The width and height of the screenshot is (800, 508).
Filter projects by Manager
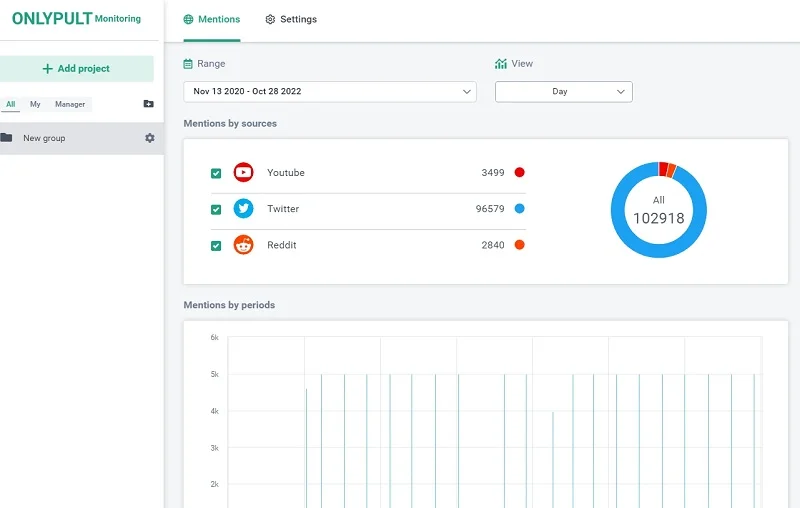(x=70, y=104)
